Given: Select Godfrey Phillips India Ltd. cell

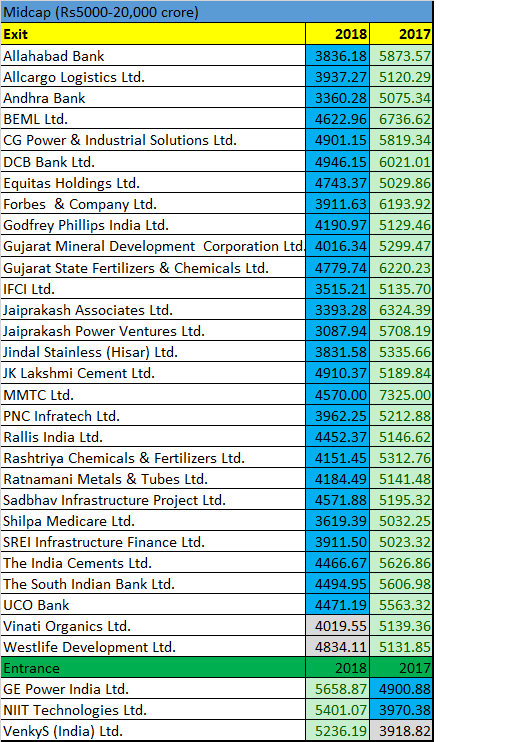Looking at the screenshot, I should click(x=153, y=225).
